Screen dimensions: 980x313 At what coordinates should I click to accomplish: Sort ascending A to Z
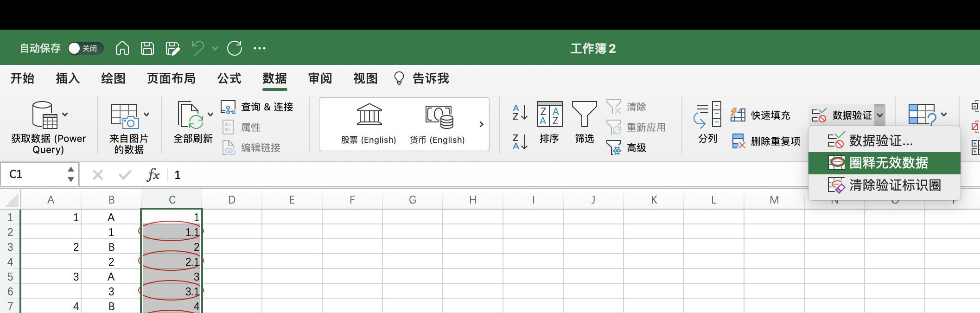pos(520,112)
